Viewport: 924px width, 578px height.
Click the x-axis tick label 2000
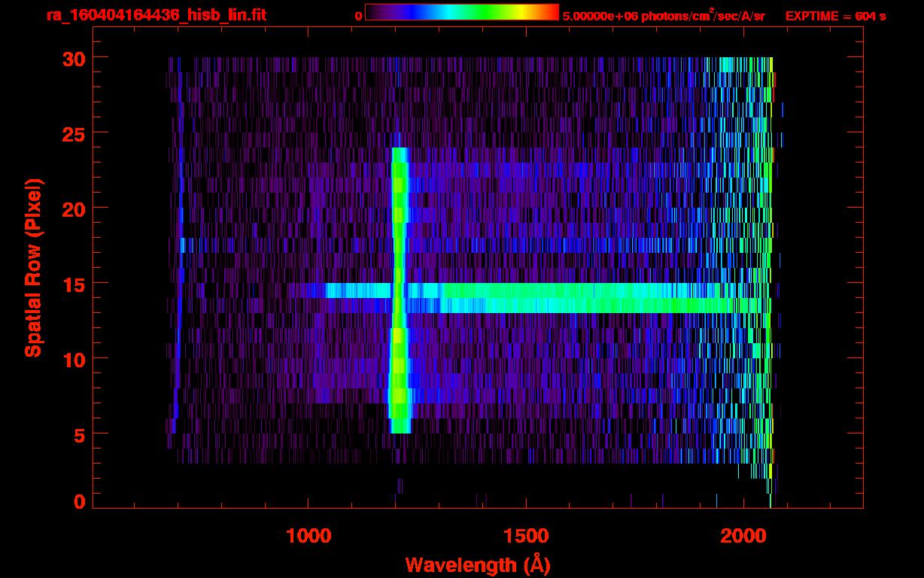pos(743,535)
